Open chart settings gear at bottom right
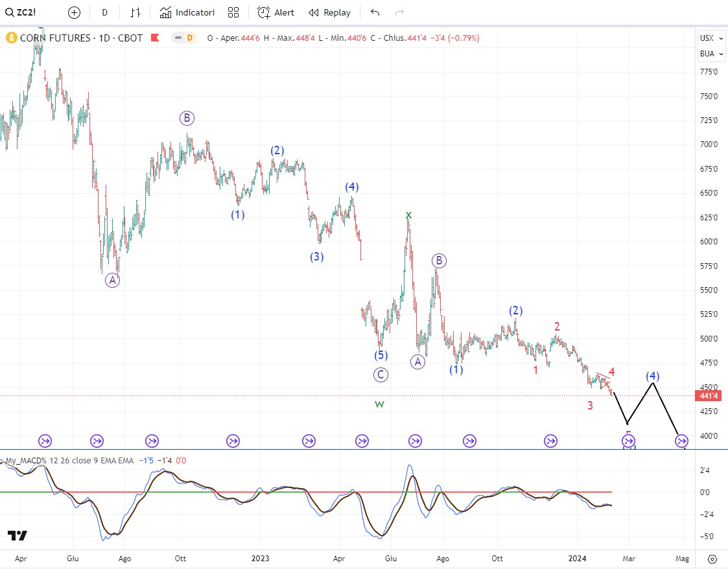 tap(712, 559)
